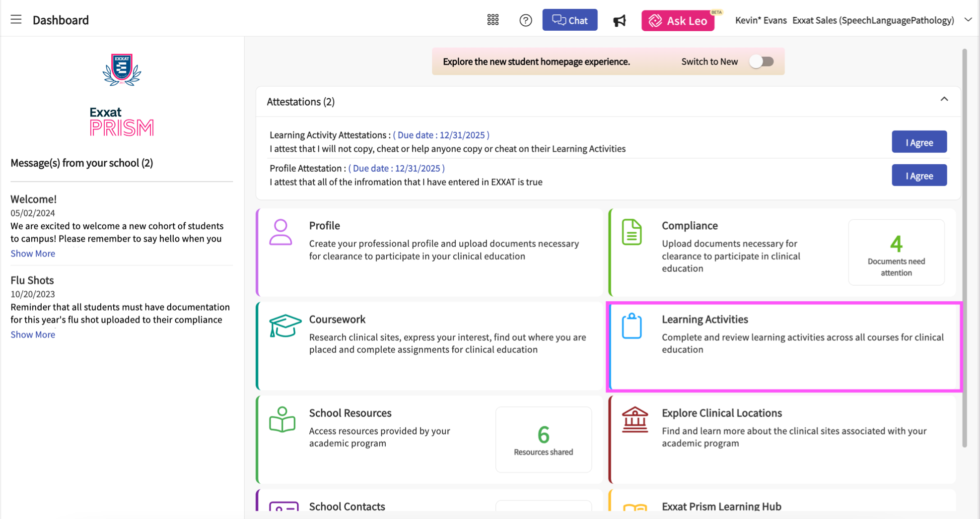Launch Ask Leo assistant
The height and width of the screenshot is (519, 980).
pos(678,20)
